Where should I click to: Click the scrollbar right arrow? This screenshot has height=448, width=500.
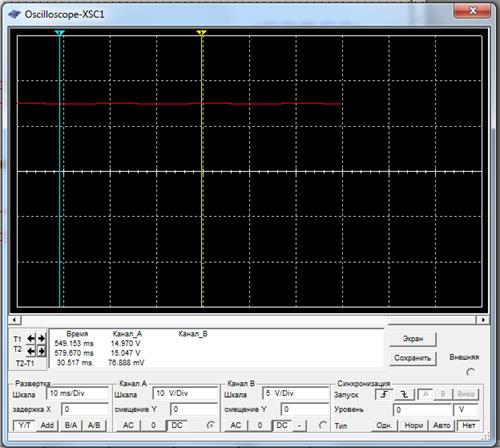(483, 320)
